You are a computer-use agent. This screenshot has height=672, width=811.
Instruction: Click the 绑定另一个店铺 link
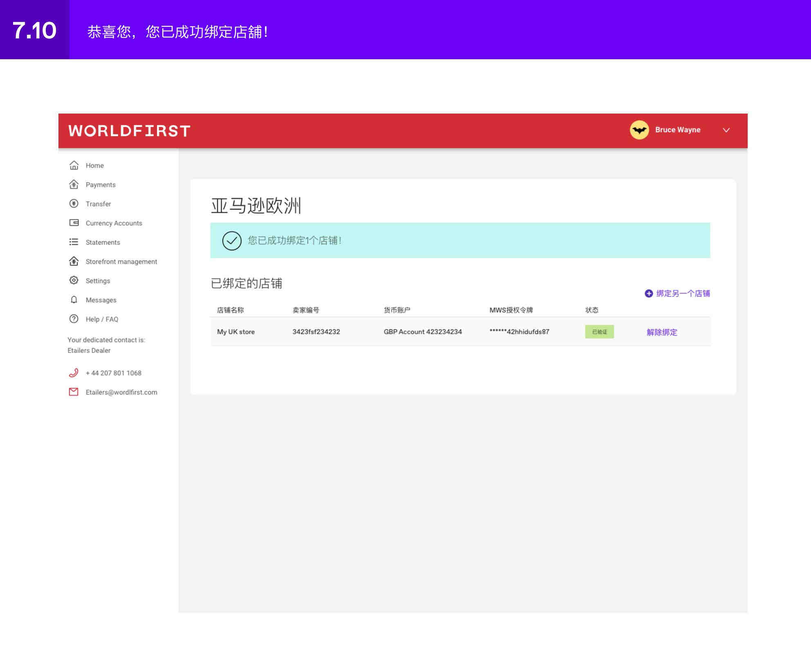click(x=683, y=293)
